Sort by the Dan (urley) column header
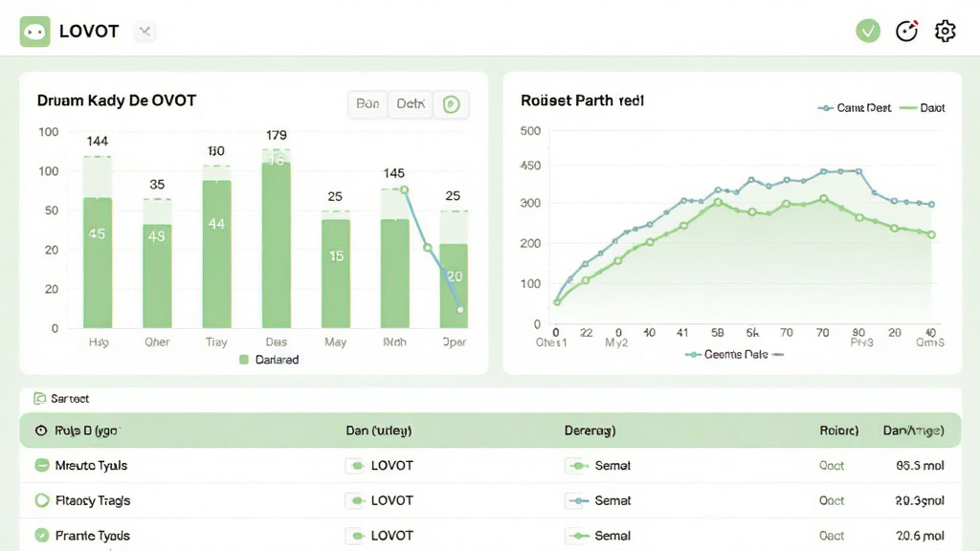The height and width of the screenshot is (551, 980). pyautogui.click(x=379, y=430)
